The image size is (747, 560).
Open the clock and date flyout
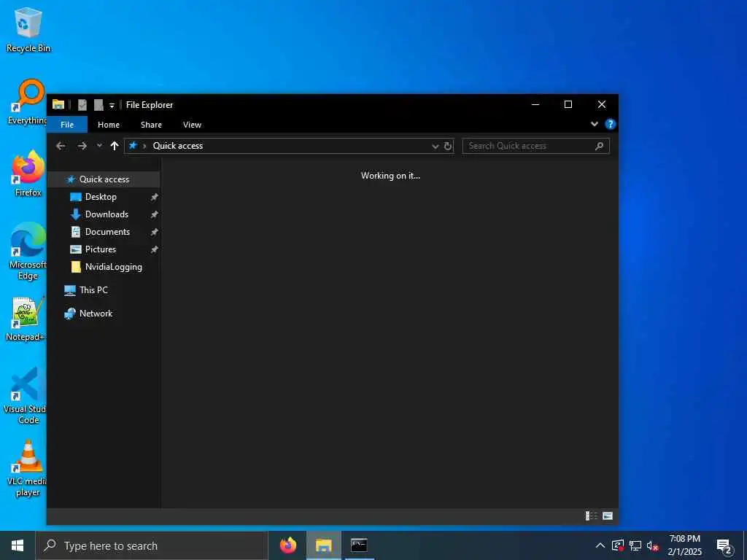tap(684, 545)
